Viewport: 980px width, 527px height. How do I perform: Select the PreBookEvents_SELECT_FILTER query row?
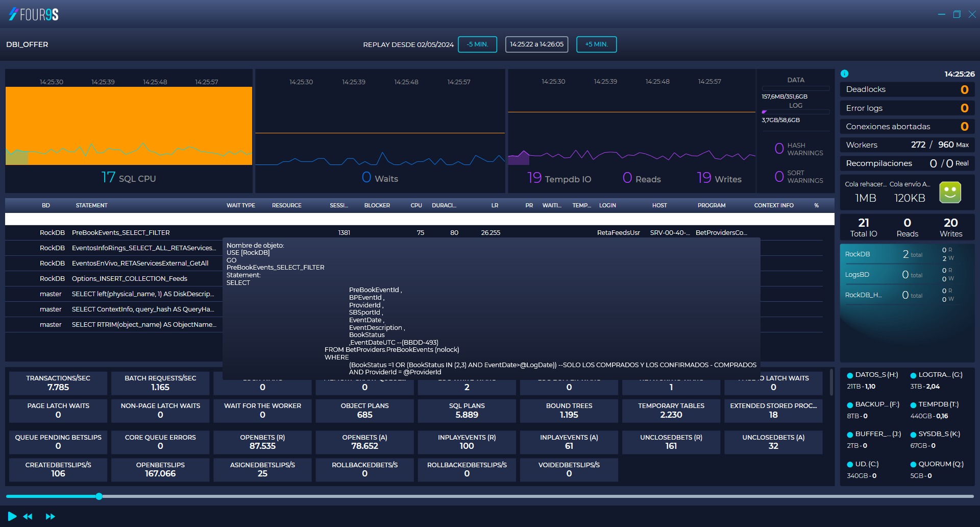[121, 232]
